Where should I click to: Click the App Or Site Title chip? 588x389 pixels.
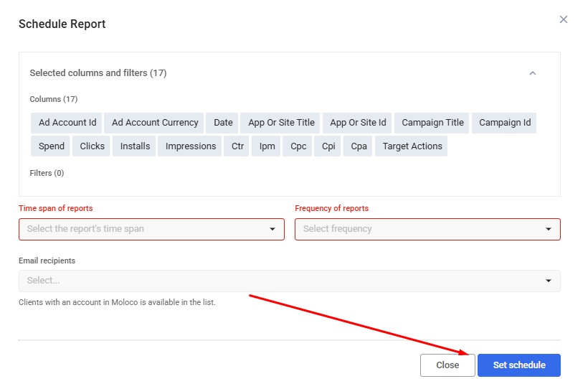(281, 123)
